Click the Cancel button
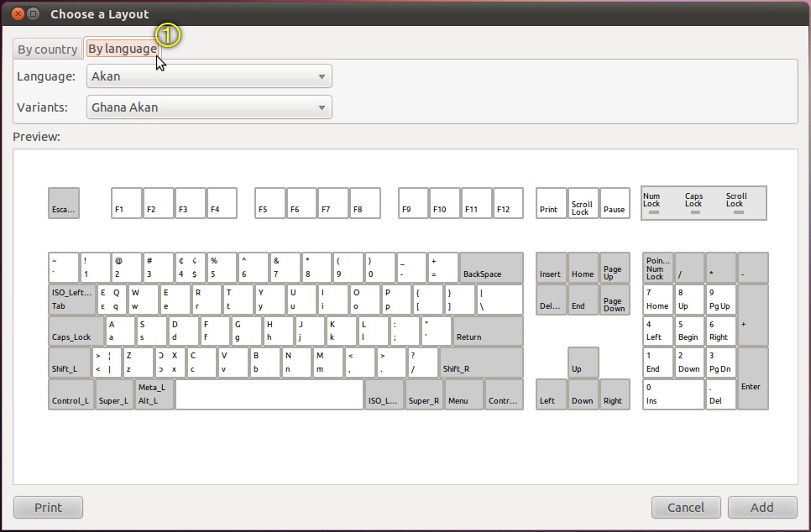Screen dimensions: 811x532 click(686, 507)
